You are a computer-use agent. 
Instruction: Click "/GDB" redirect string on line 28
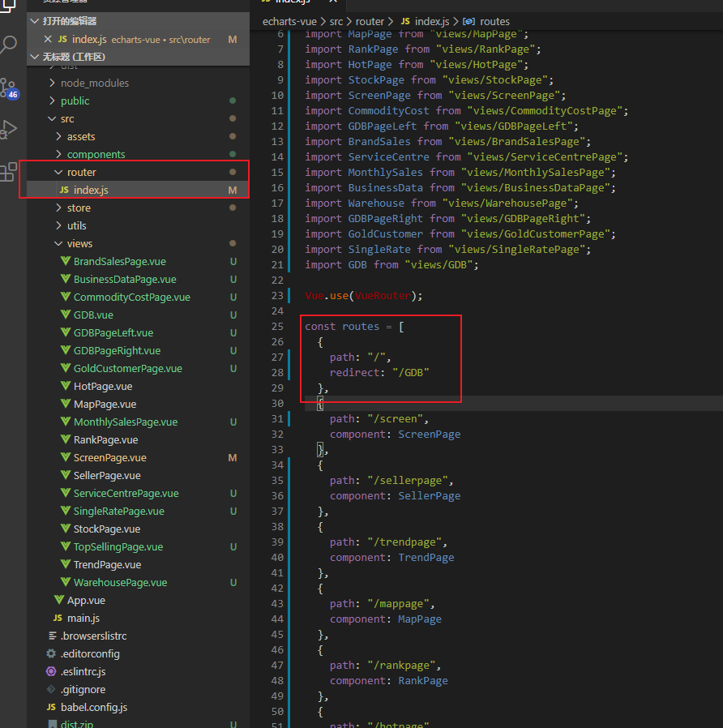(411, 372)
